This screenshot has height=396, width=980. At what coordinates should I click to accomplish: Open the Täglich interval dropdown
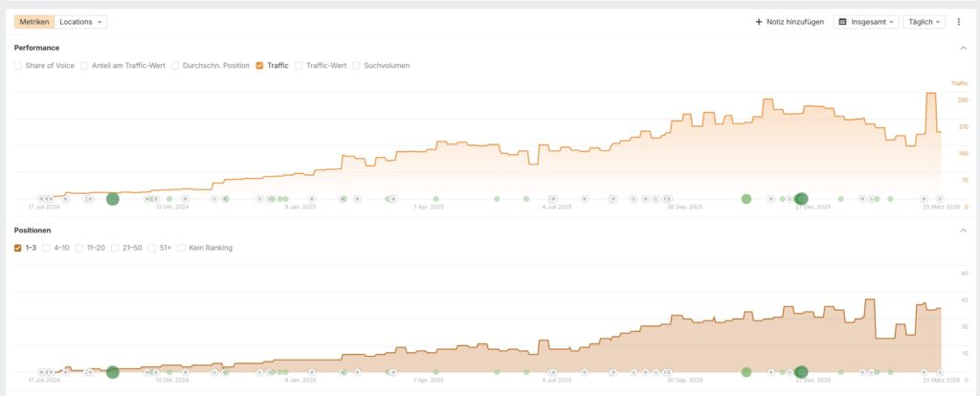pos(924,21)
